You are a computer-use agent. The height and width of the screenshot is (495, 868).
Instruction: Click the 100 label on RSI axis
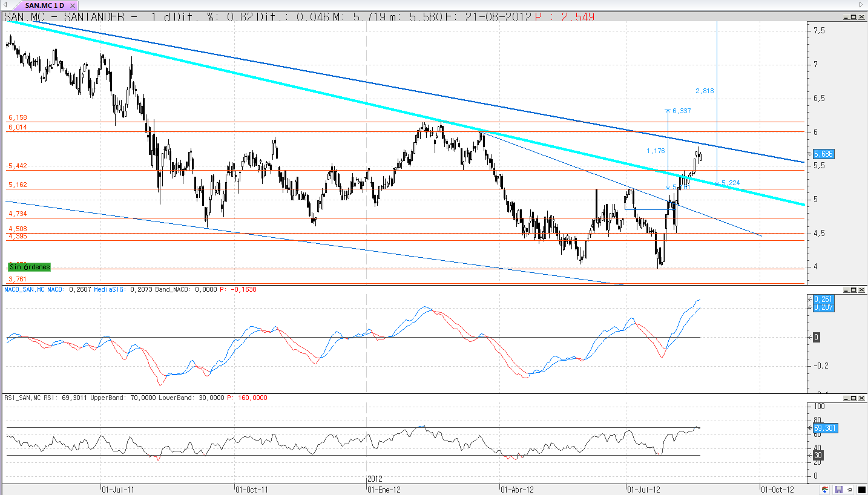(819, 406)
